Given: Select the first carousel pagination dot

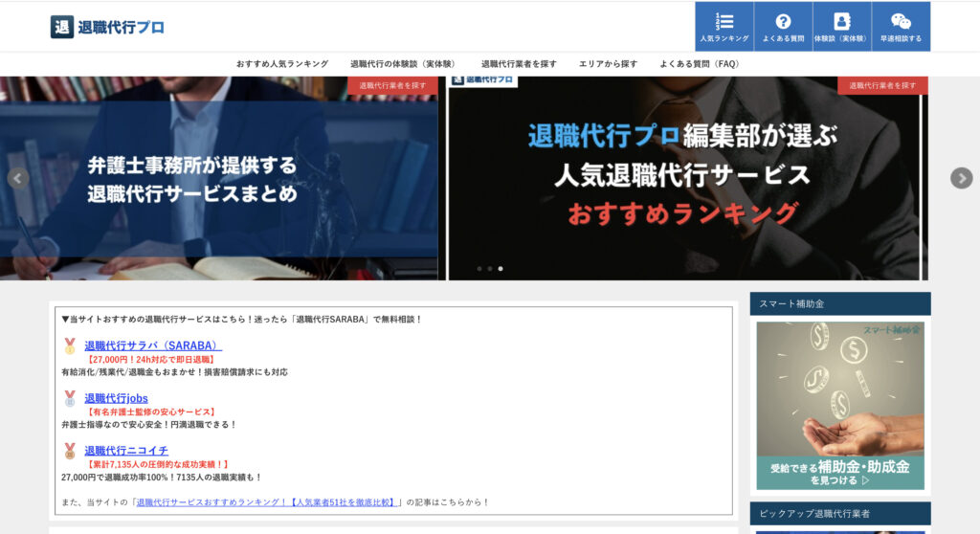Looking at the screenshot, I should tap(479, 269).
